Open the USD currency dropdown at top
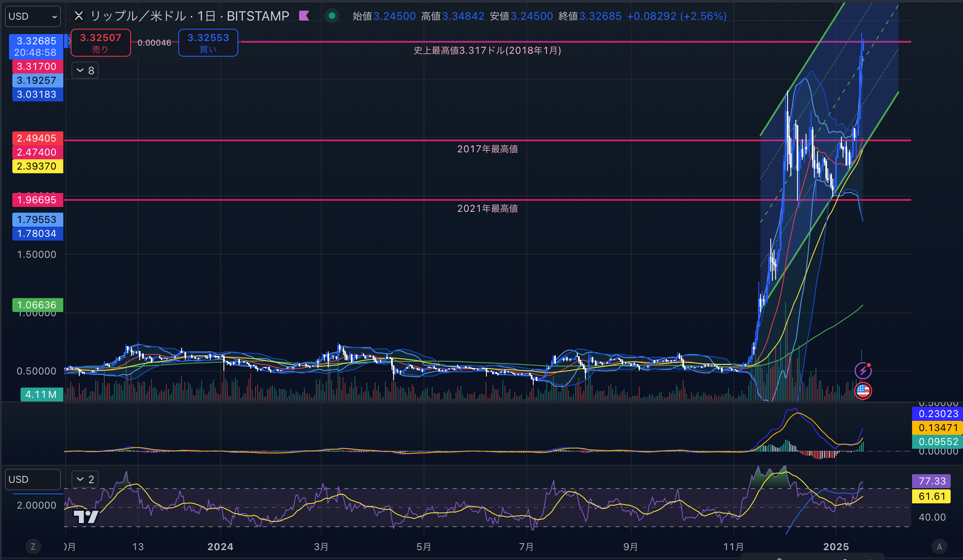Screen dimensions: 963x560 (33, 16)
